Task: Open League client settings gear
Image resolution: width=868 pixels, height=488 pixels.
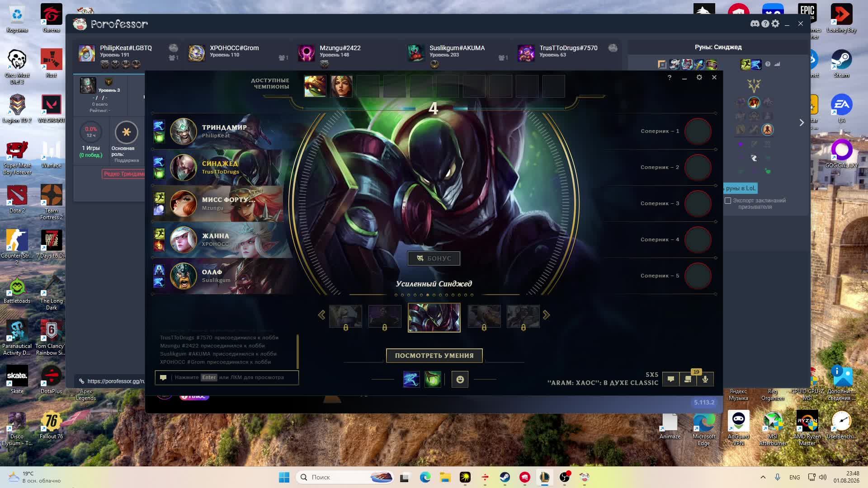Action: [x=699, y=77]
